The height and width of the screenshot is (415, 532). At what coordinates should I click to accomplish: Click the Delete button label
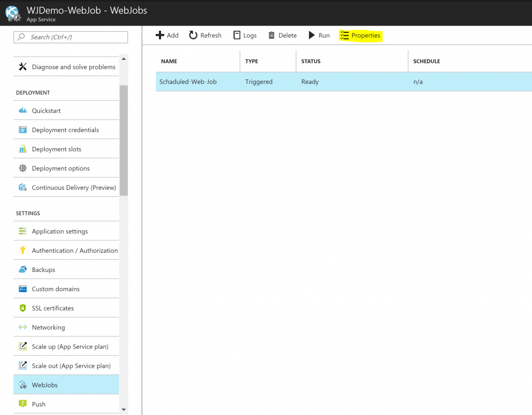[287, 35]
